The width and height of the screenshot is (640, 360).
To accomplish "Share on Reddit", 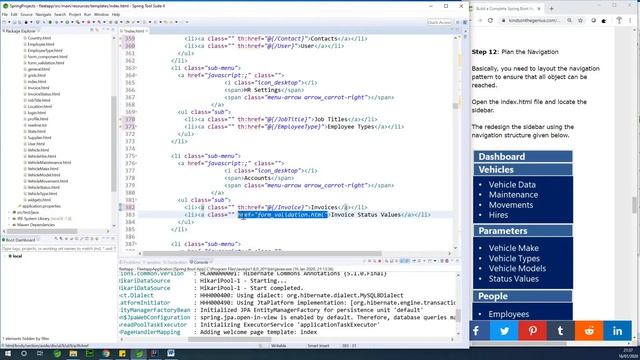I will pos(589,331).
